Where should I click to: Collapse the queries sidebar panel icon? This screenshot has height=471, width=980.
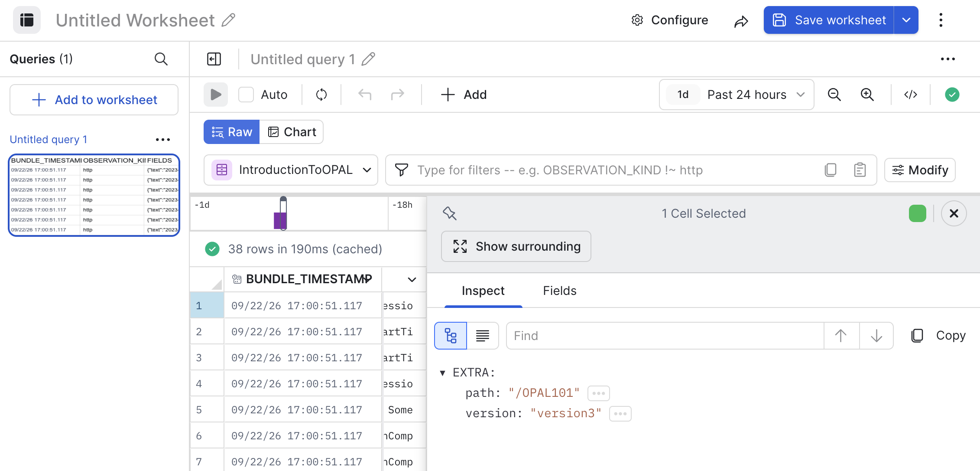(214, 59)
